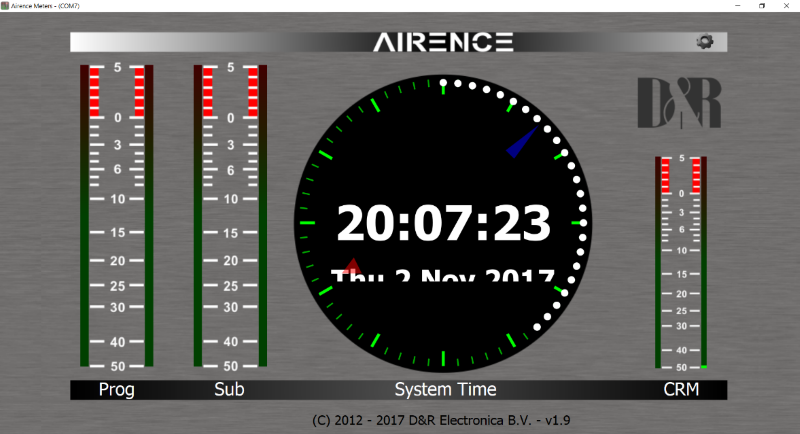Screen dimensions: 800x434
Task: Click the Prog meter dB scale
Action: point(117,215)
